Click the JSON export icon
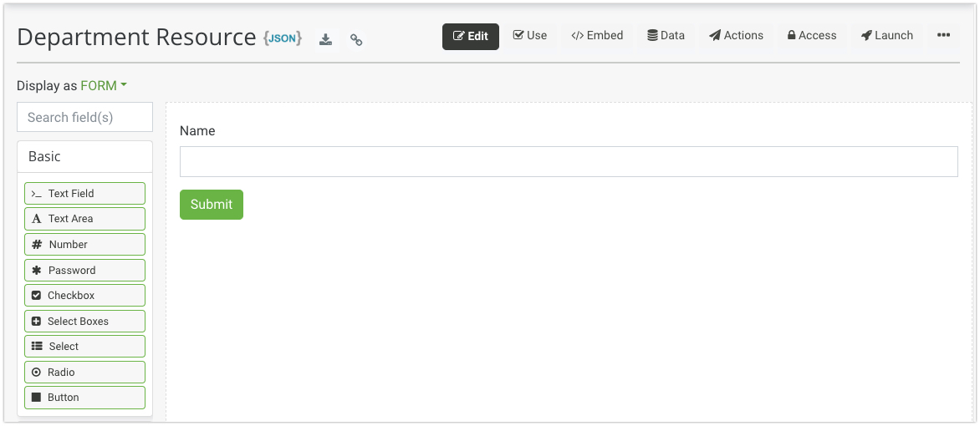The width and height of the screenshot is (980, 426). click(283, 38)
